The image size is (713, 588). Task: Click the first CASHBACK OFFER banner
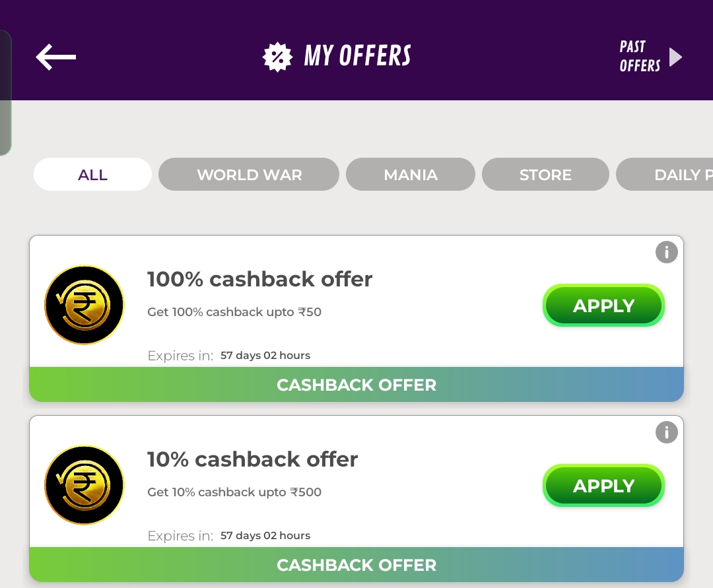coord(356,385)
